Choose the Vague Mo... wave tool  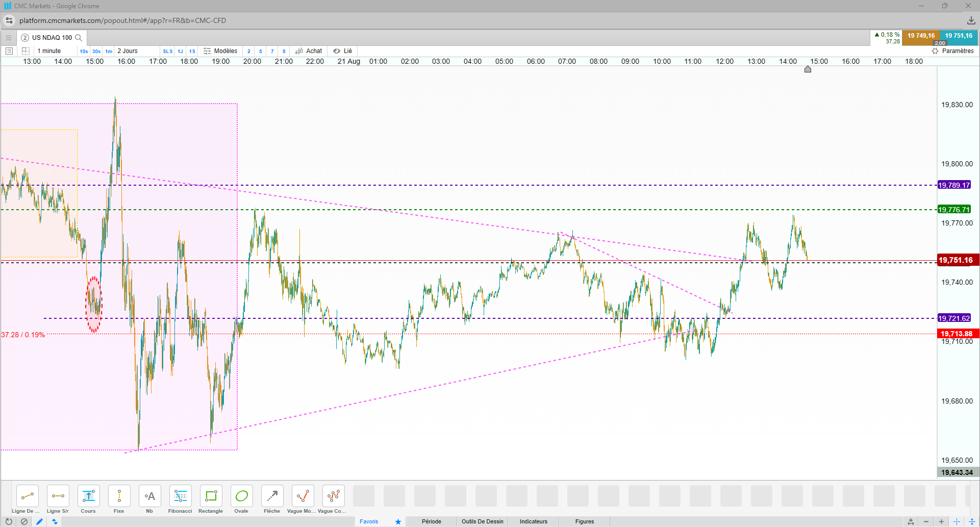tap(303, 499)
